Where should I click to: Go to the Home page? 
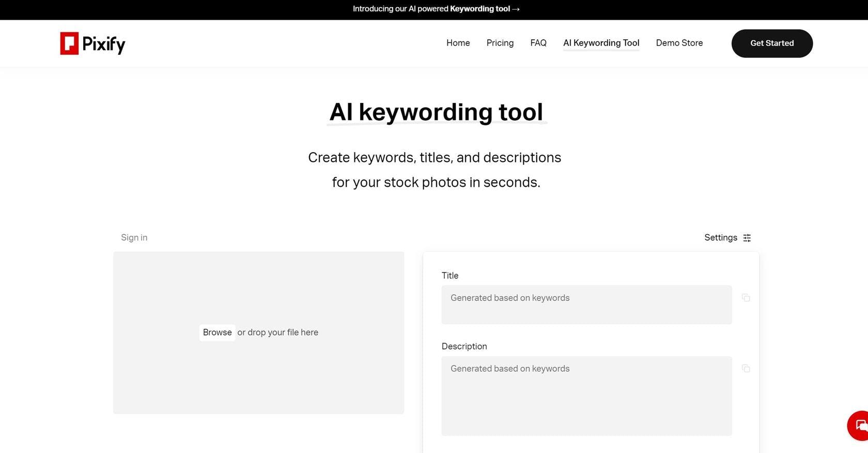pyautogui.click(x=458, y=43)
